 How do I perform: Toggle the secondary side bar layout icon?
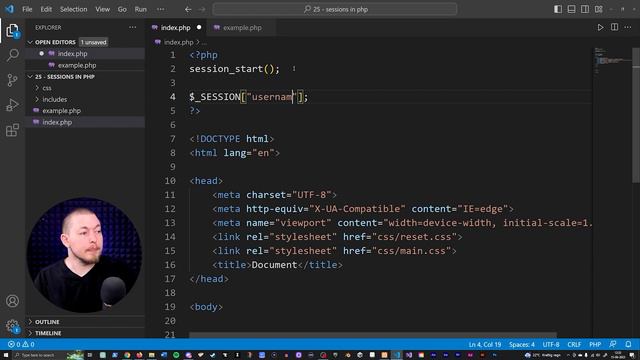tap(585, 9)
